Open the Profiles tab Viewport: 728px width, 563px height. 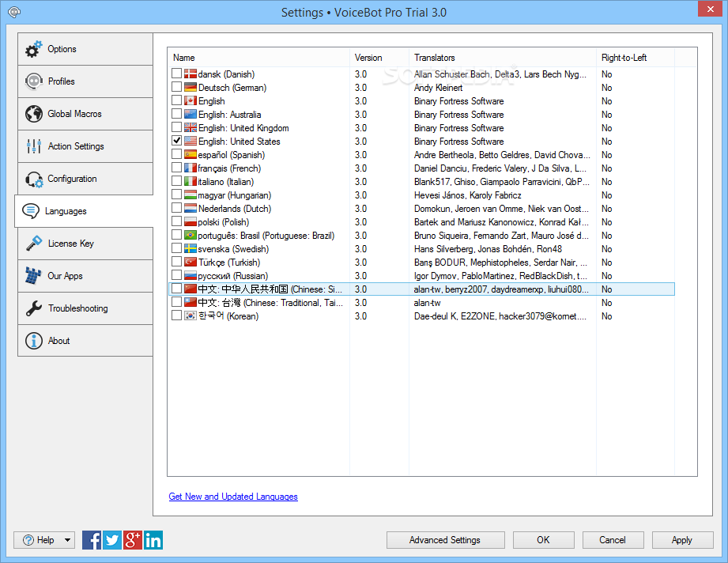[x=85, y=81]
